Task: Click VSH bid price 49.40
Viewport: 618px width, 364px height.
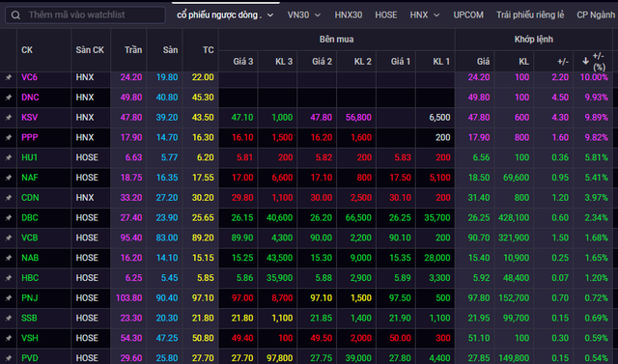Action: pyautogui.click(x=242, y=338)
